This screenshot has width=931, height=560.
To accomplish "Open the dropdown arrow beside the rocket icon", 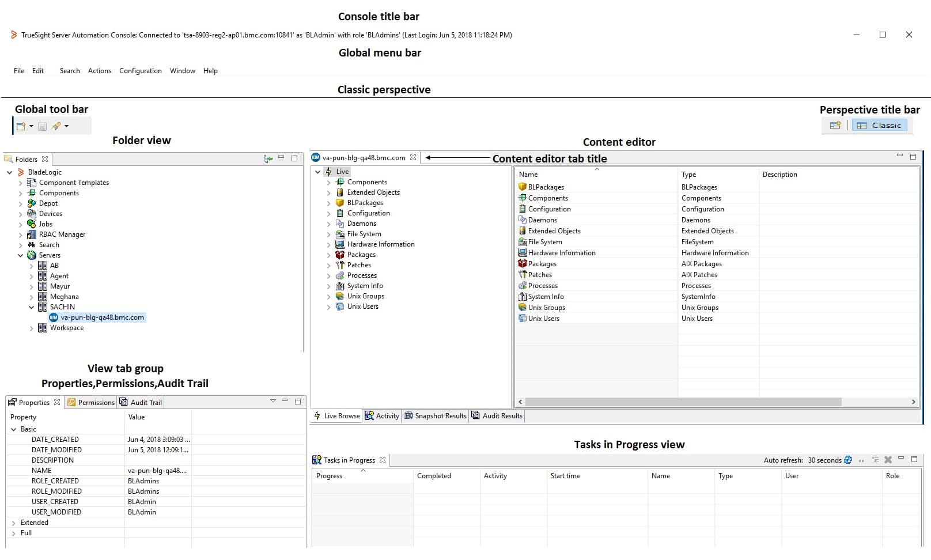I will click(x=66, y=126).
